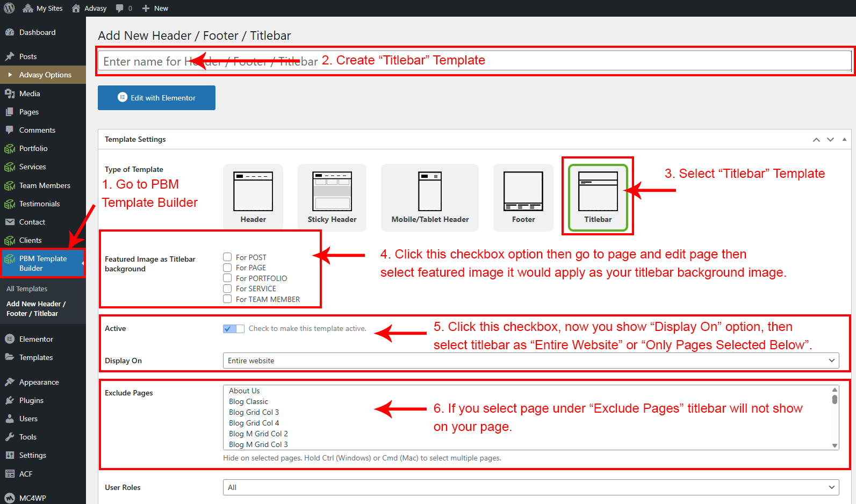The width and height of the screenshot is (856, 504).
Task: Enable the For POST checkbox
Action: [227, 257]
